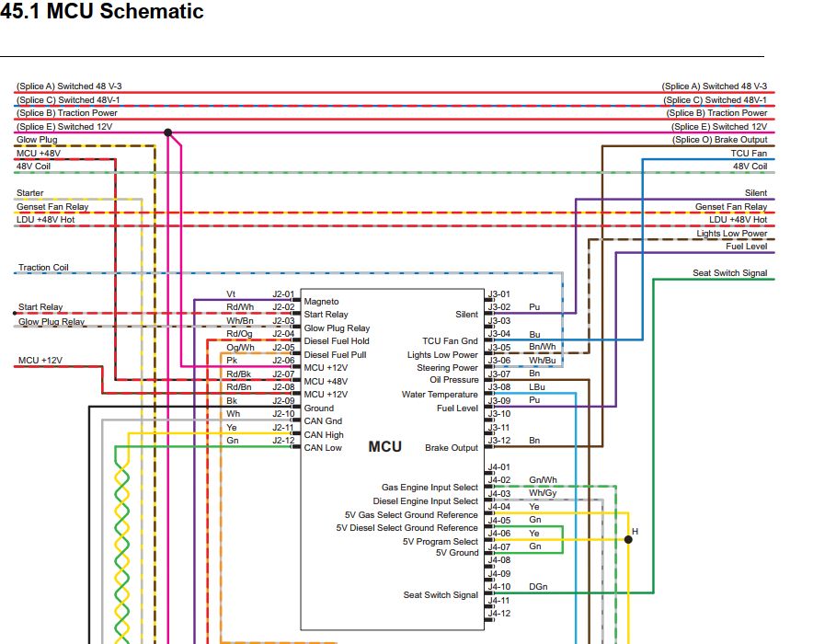Select connector pin label "J3-01"

499,294
